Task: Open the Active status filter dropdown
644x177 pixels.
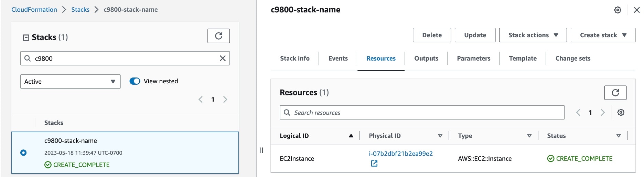Action: [70, 82]
